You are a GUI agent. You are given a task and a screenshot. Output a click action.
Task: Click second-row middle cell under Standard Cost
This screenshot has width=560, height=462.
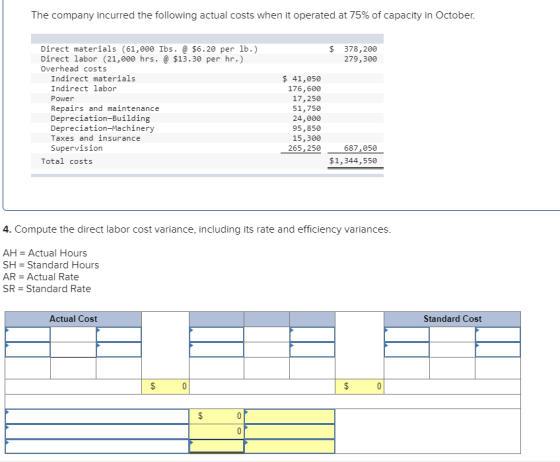(x=452, y=350)
